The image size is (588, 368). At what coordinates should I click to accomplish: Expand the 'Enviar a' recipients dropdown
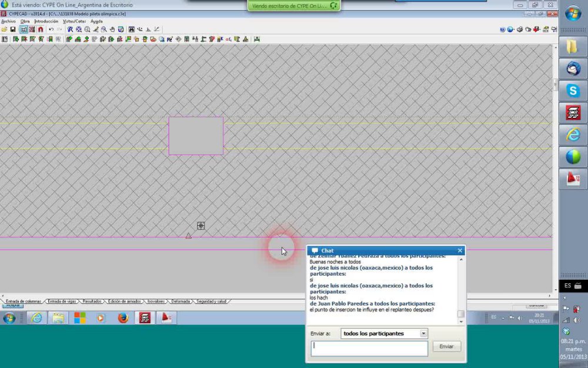tap(423, 333)
